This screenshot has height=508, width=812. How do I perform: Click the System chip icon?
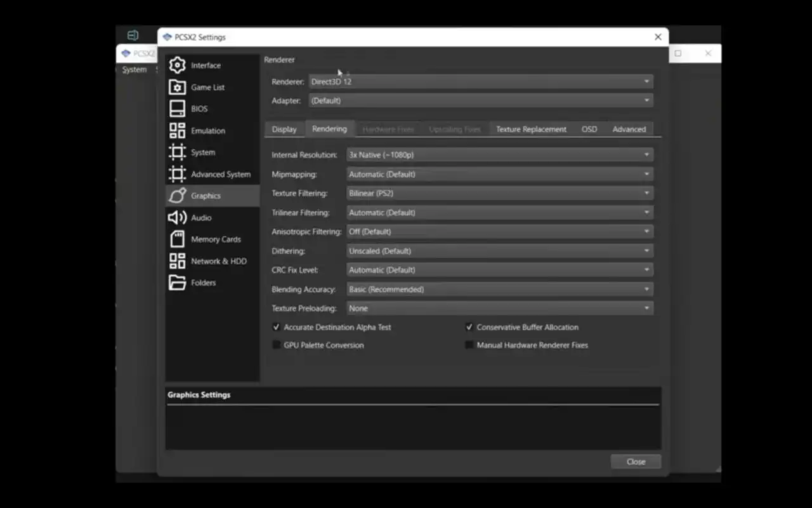tap(177, 152)
